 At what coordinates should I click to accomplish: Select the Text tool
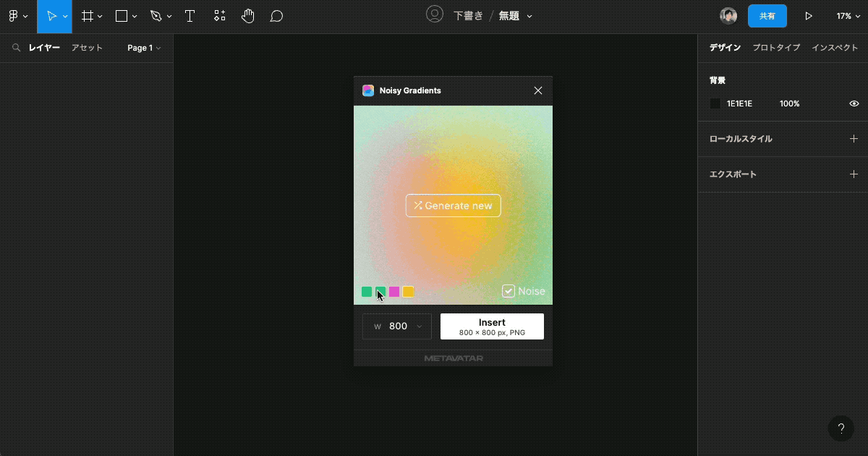190,15
